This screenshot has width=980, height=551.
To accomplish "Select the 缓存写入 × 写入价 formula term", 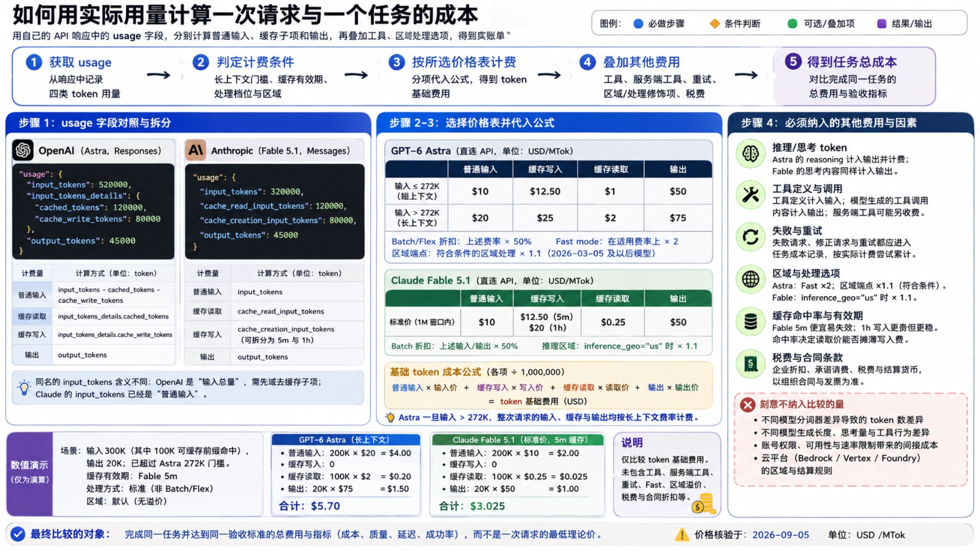I will point(510,387).
